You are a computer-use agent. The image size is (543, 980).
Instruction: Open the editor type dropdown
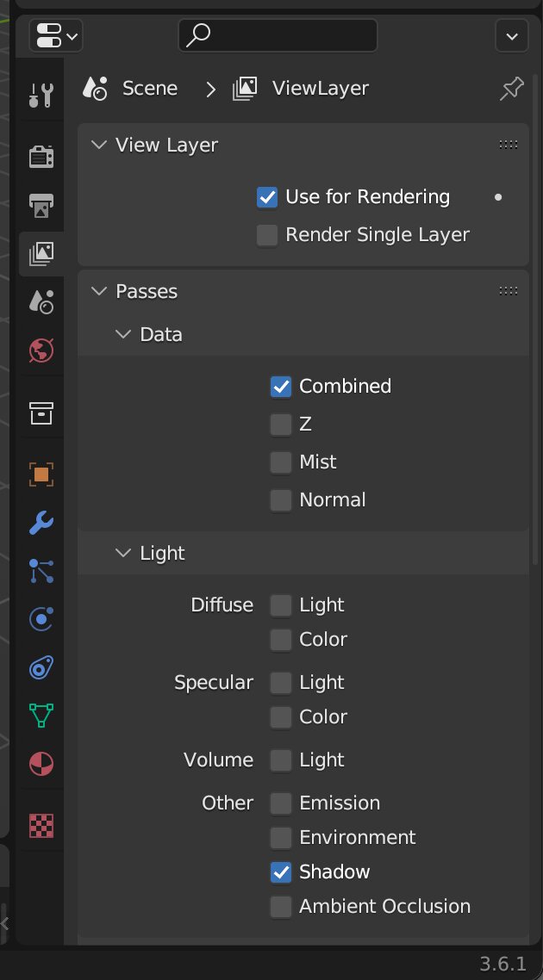click(x=55, y=36)
